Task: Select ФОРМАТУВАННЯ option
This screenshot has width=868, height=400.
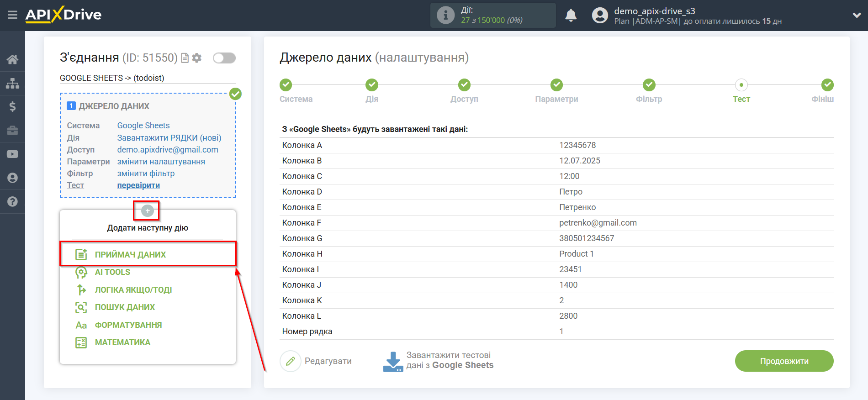Action: 128,325
